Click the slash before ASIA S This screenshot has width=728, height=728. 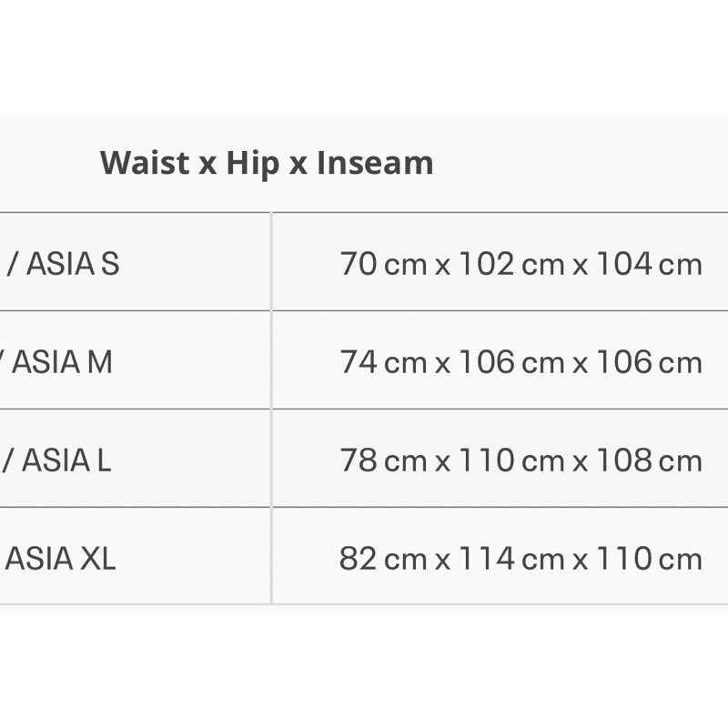pyautogui.click(x=12, y=264)
